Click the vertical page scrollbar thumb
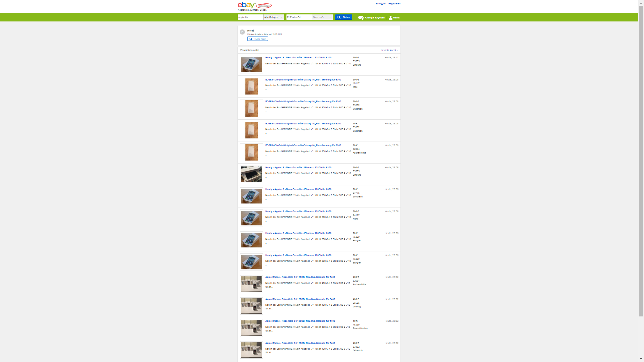644x362 pixels. (x=641, y=161)
